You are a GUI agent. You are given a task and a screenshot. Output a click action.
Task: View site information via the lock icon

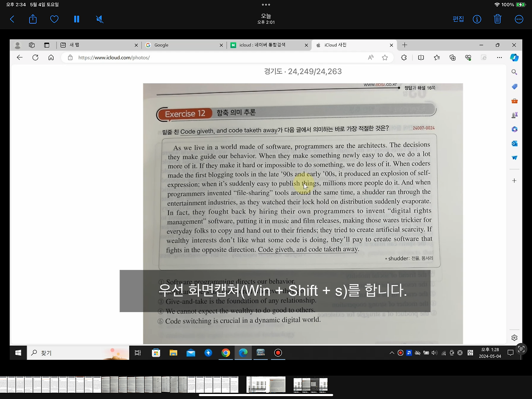pyautogui.click(x=70, y=57)
